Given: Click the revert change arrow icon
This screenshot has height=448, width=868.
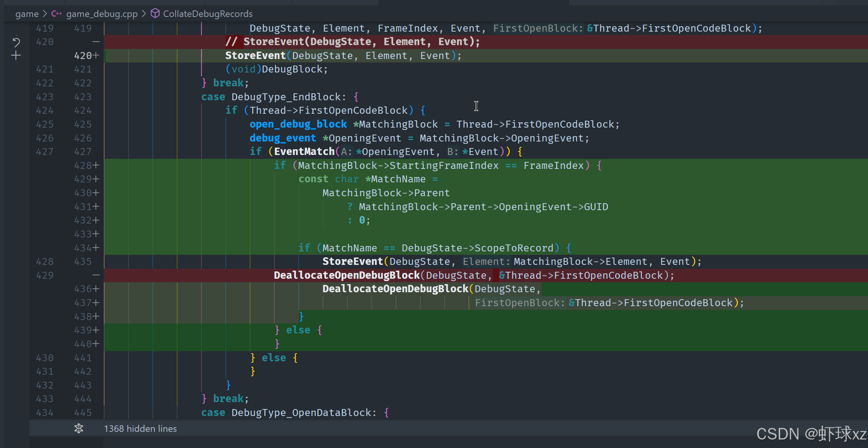Looking at the screenshot, I should point(16,42).
